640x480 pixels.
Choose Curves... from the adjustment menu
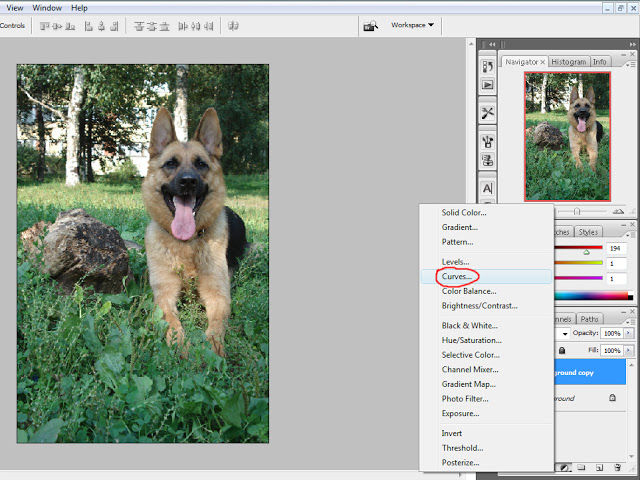pyautogui.click(x=458, y=276)
